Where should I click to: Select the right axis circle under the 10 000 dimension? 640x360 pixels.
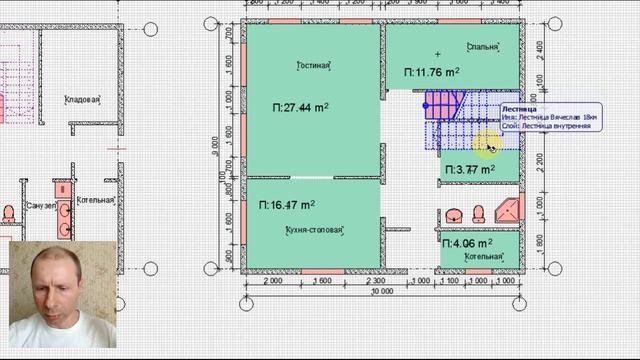coord(519,304)
